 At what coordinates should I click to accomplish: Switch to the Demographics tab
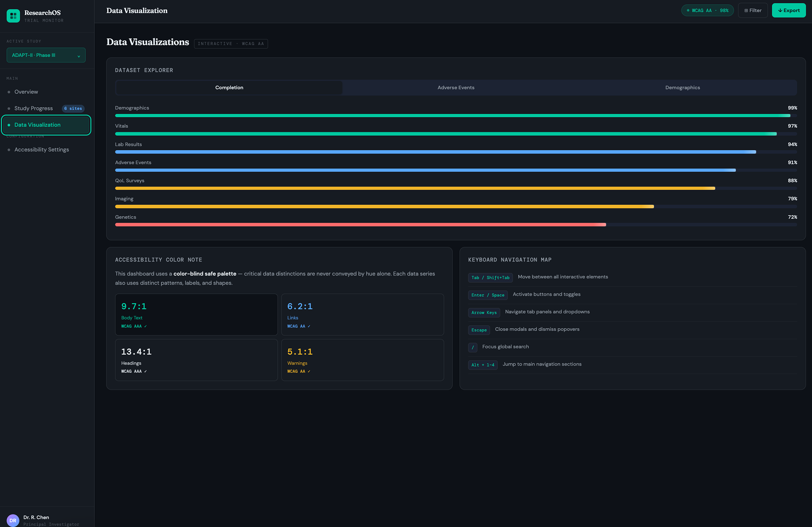[682, 88]
